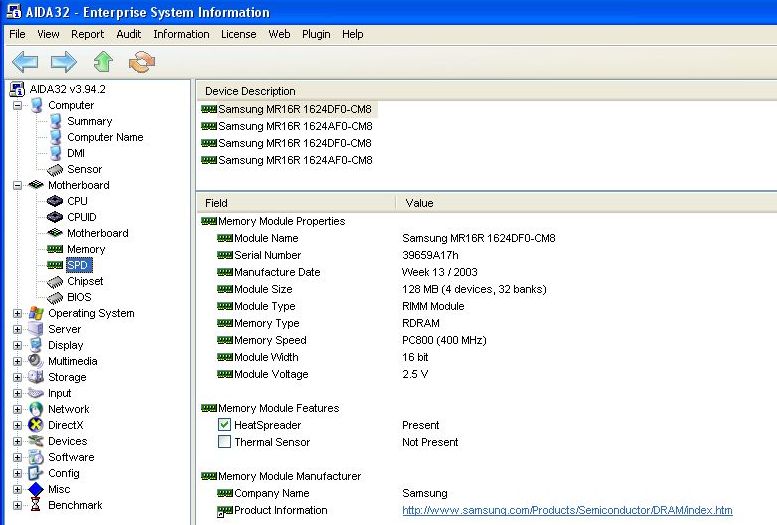Click the Storage drive icon
Image resolution: width=777 pixels, height=525 pixels.
[36, 377]
